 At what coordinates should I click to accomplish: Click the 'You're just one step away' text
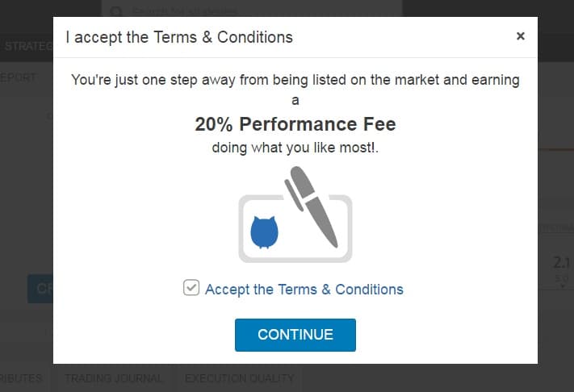[295, 80]
